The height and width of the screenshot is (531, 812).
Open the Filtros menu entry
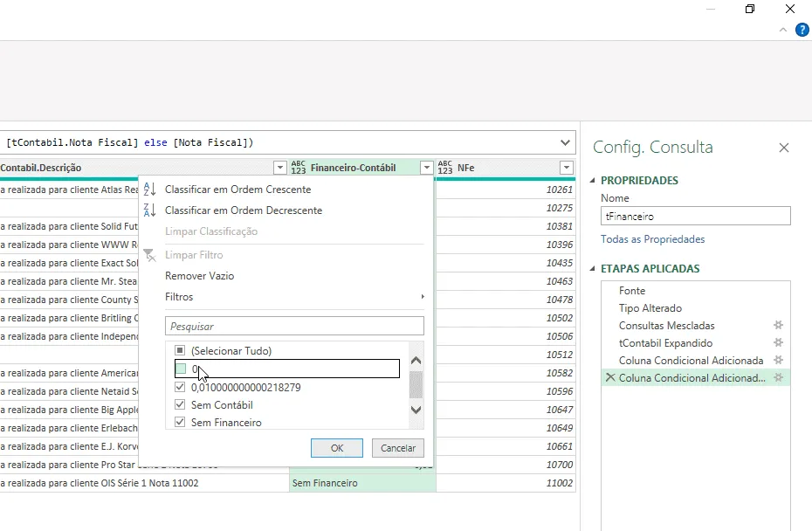pos(179,297)
